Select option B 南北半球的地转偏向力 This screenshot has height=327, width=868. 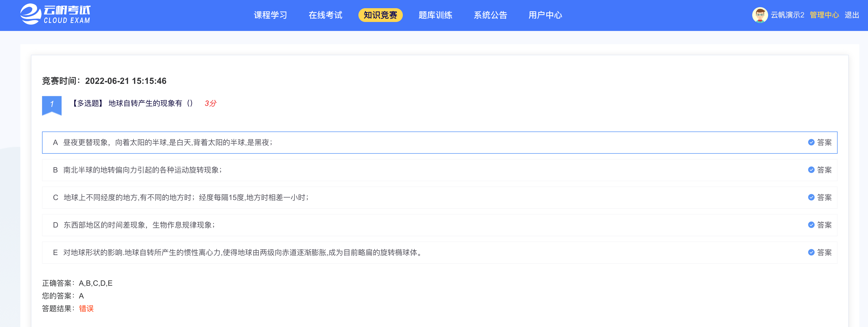pyautogui.click(x=439, y=170)
